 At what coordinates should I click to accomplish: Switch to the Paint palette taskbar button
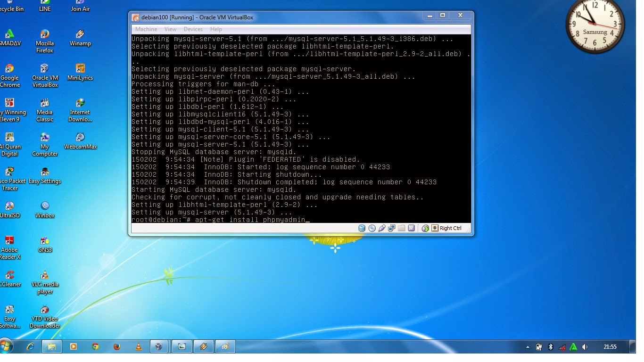pos(225,346)
